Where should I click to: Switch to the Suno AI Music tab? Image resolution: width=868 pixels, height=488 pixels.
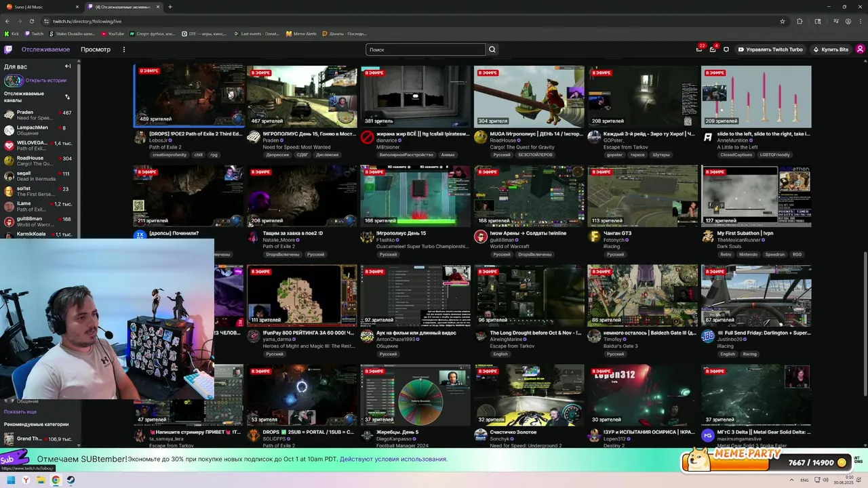point(41,7)
